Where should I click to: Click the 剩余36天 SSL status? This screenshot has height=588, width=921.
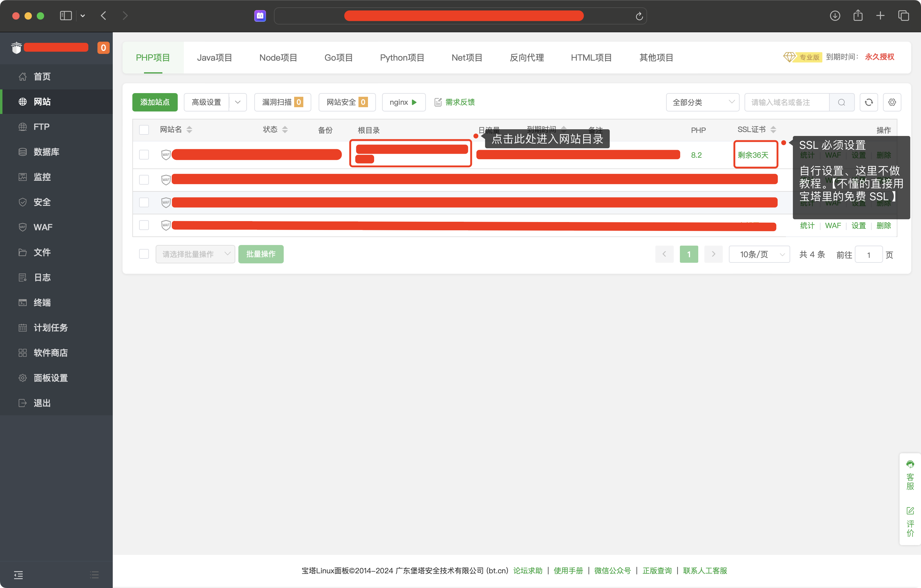tap(753, 155)
